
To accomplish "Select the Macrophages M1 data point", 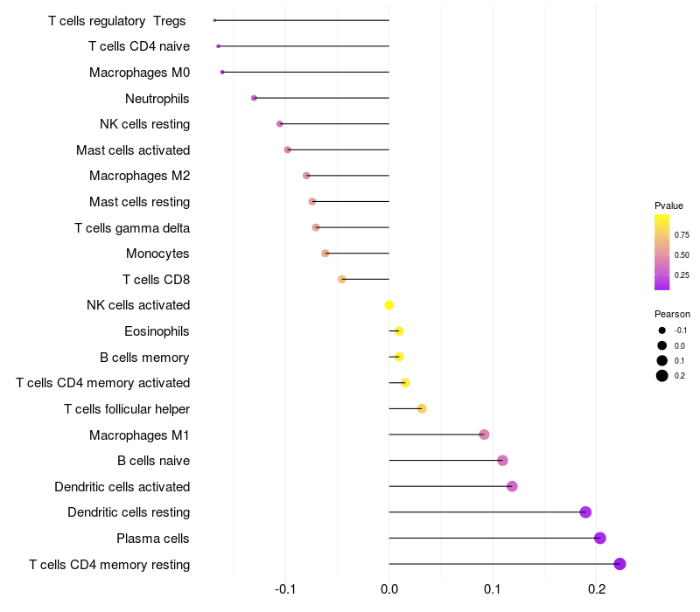I will (x=484, y=435).
